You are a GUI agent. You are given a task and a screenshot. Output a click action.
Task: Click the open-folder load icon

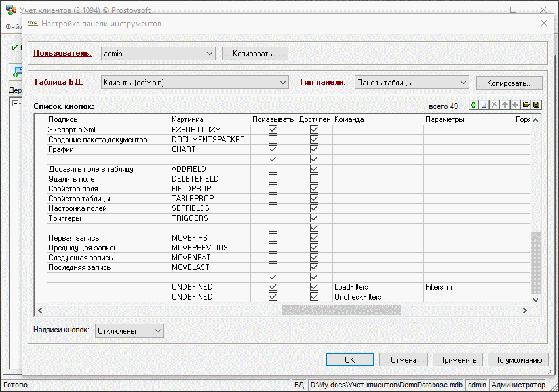click(526, 106)
